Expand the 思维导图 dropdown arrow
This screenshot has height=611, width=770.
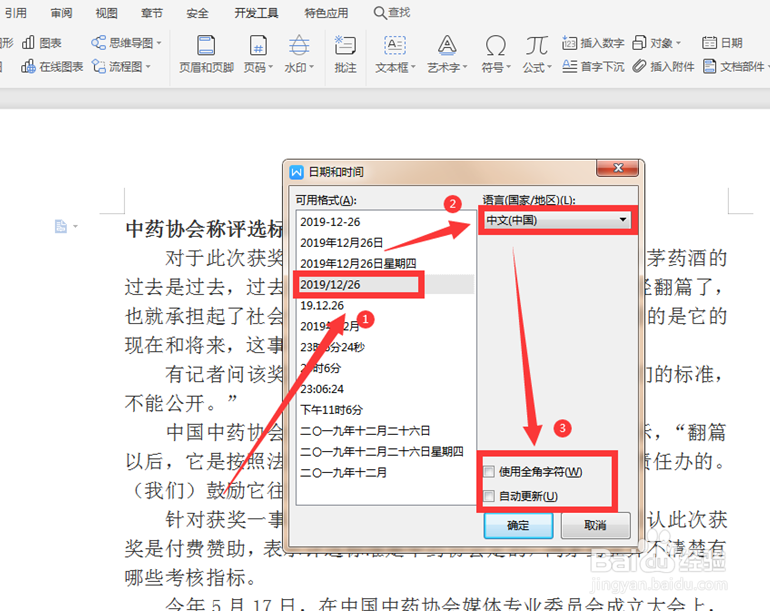point(159,43)
